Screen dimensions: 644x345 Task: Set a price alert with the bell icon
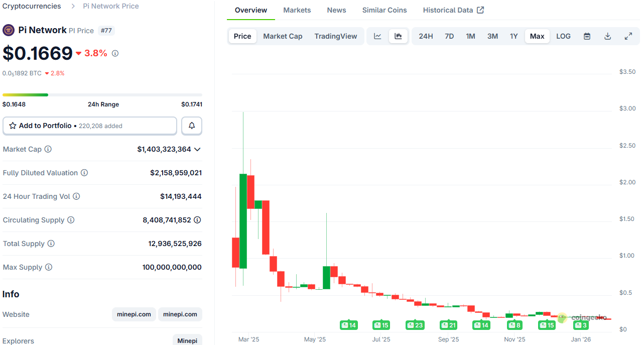pyautogui.click(x=191, y=126)
